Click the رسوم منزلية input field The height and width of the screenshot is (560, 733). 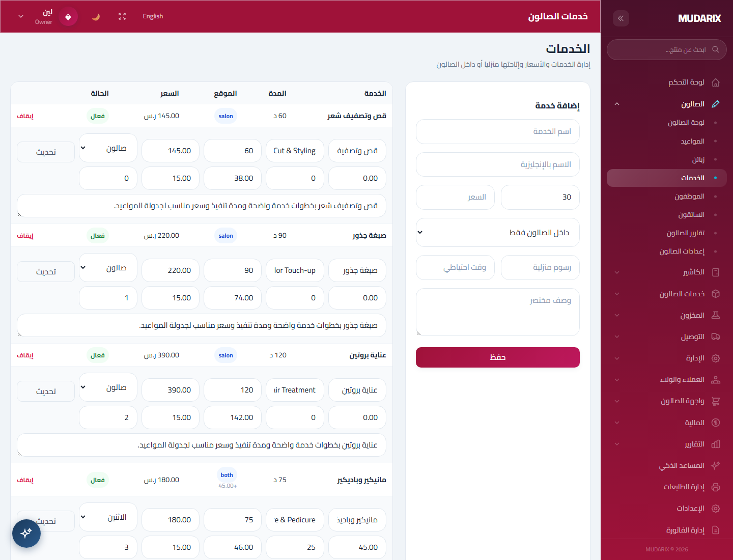tap(540, 268)
